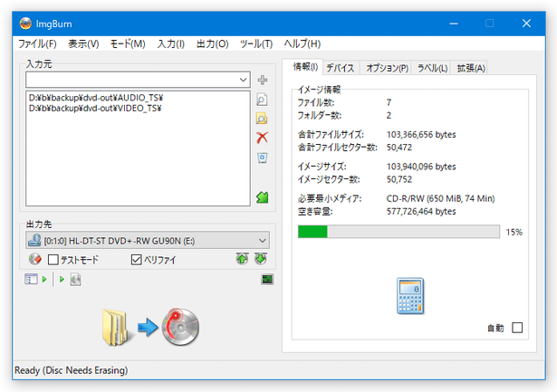Image resolution: width=557 pixels, height=392 pixels.
Task: Select the 情報(I) tab
Action: point(305,66)
